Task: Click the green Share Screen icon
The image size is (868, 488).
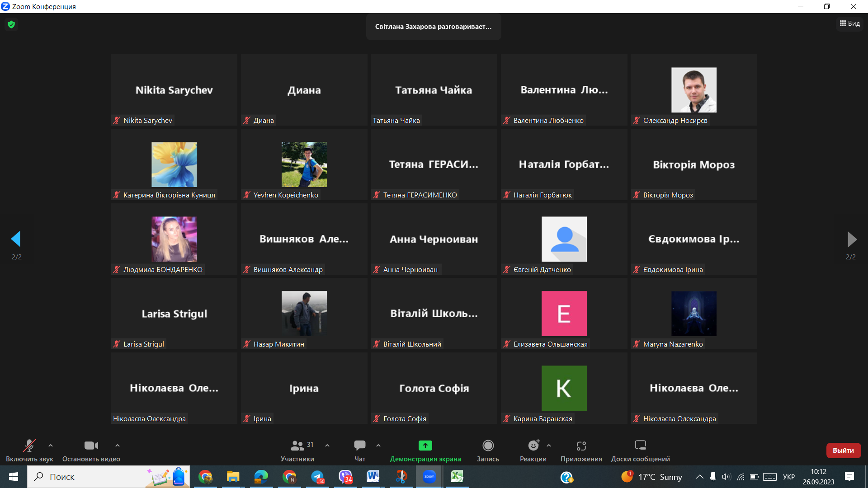Action: point(425,446)
